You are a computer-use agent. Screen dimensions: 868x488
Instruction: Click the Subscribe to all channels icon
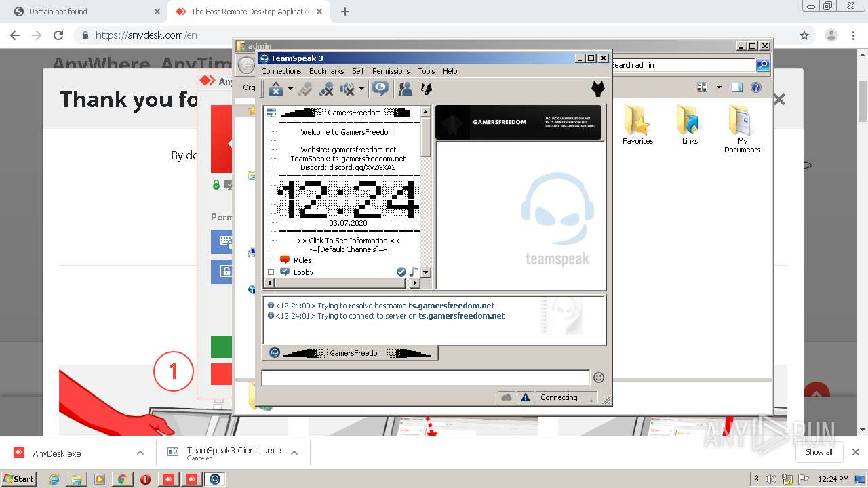(380, 89)
